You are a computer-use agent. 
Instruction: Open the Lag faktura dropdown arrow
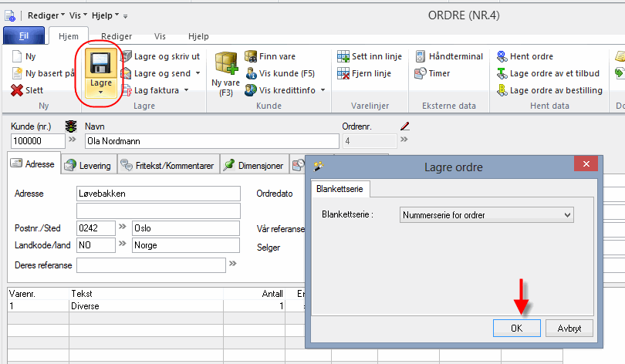(x=186, y=90)
